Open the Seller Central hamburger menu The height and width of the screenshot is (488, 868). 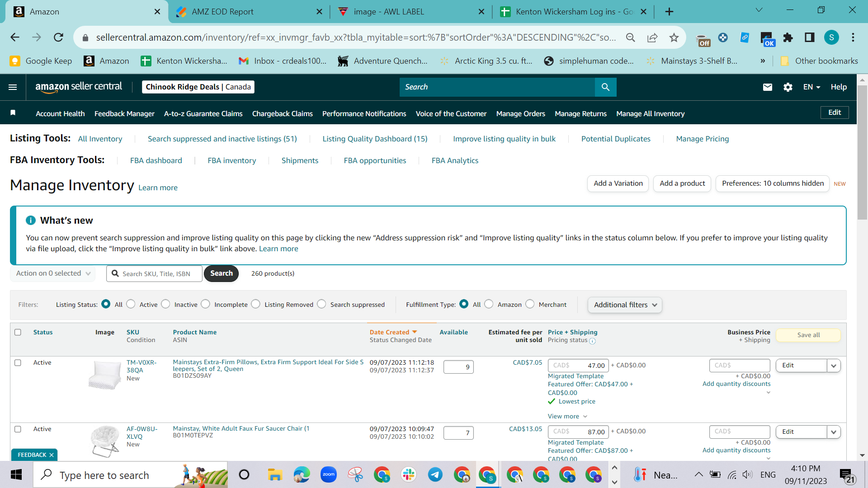pyautogui.click(x=13, y=87)
